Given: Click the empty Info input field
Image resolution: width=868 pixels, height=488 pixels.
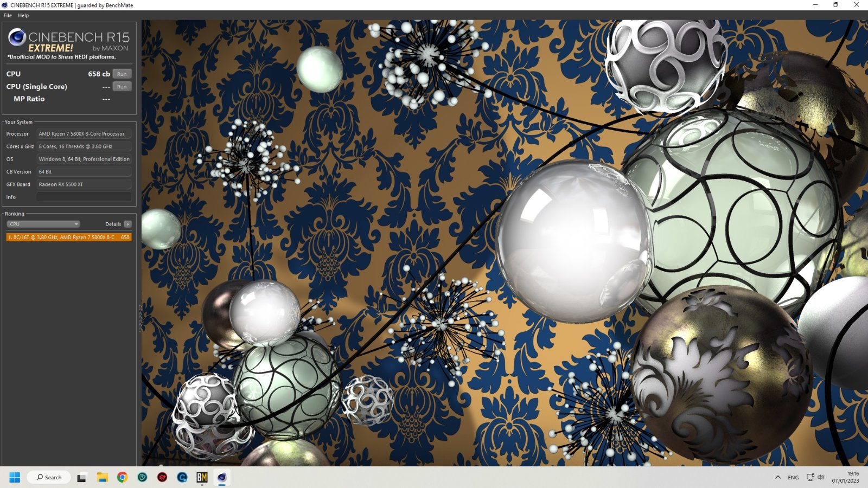Looking at the screenshot, I should pos(84,197).
